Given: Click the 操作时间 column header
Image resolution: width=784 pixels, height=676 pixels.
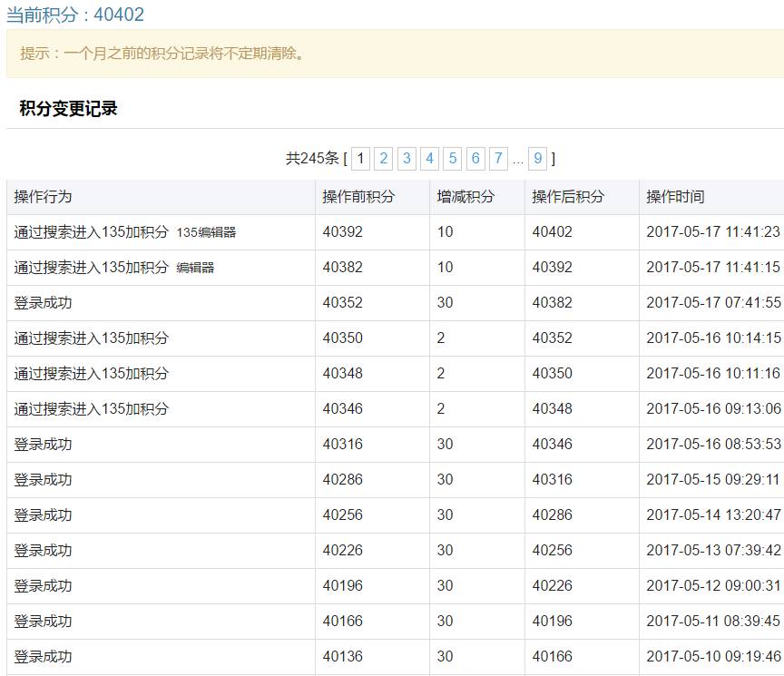Looking at the screenshot, I should click(675, 197).
